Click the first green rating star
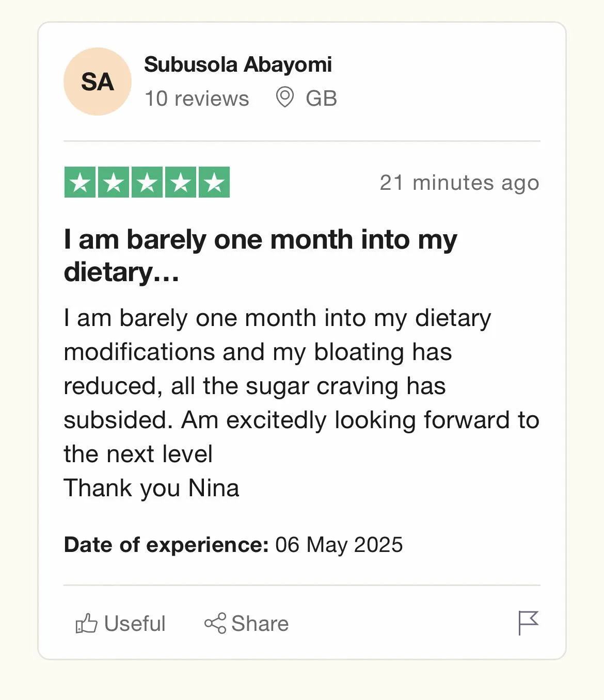604x700 pixels. (x=80, y=182)
